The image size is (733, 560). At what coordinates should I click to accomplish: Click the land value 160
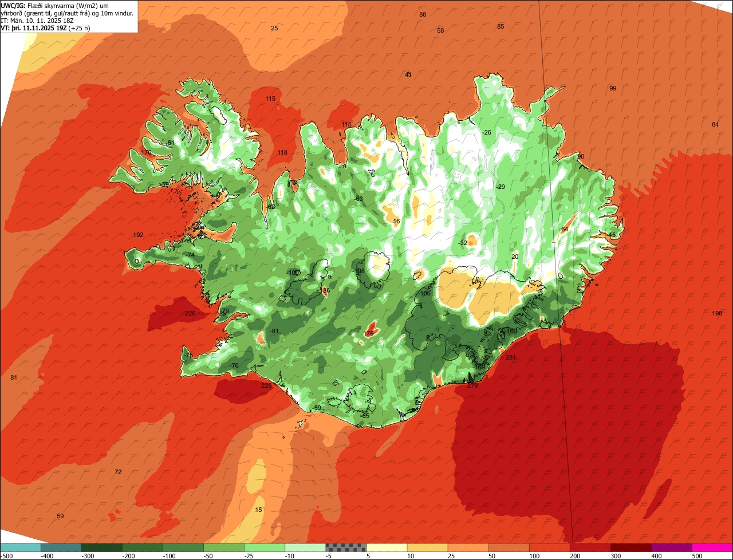pos(512,331)
